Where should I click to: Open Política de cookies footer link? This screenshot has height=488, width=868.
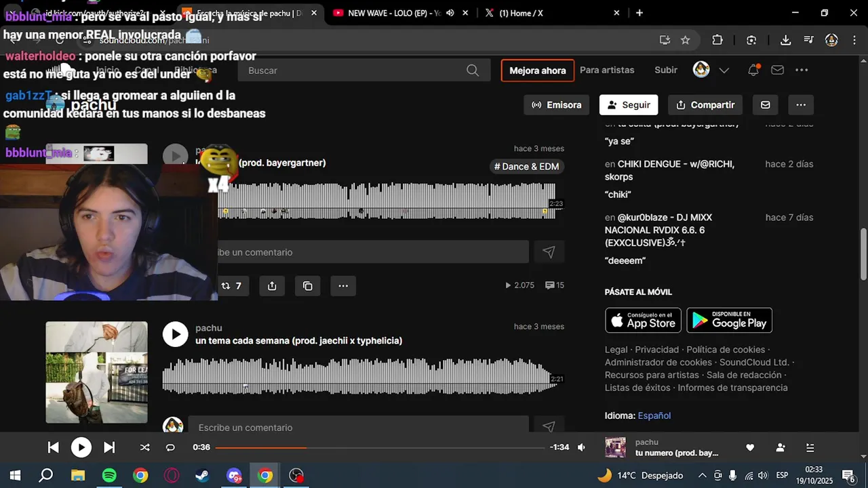(726, 350)
